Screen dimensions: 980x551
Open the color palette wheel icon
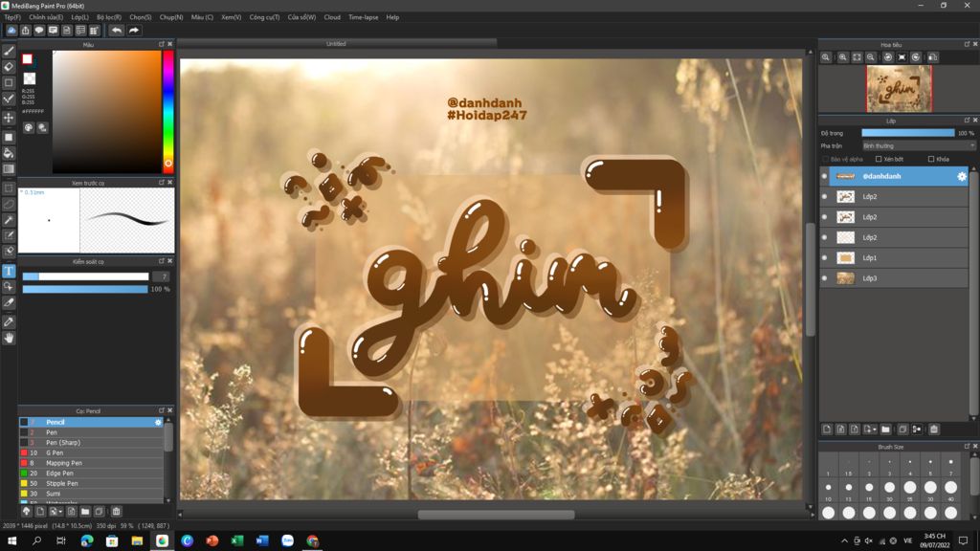tap(29, 127)
